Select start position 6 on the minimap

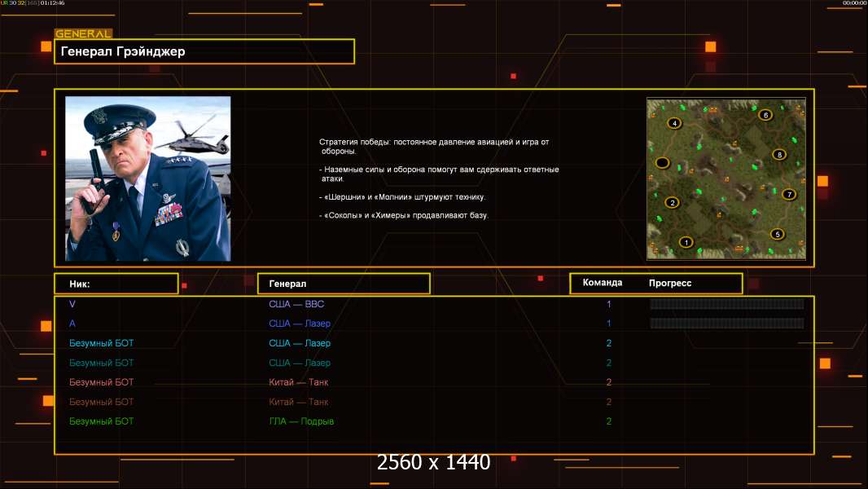tap(765, 115)
